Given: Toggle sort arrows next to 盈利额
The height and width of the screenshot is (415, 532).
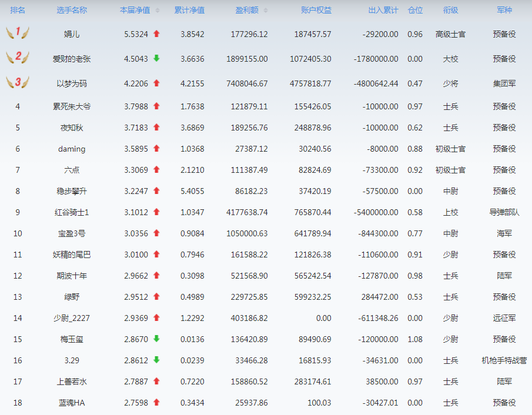Looking at the screenshot, I should tap(266, 11).
